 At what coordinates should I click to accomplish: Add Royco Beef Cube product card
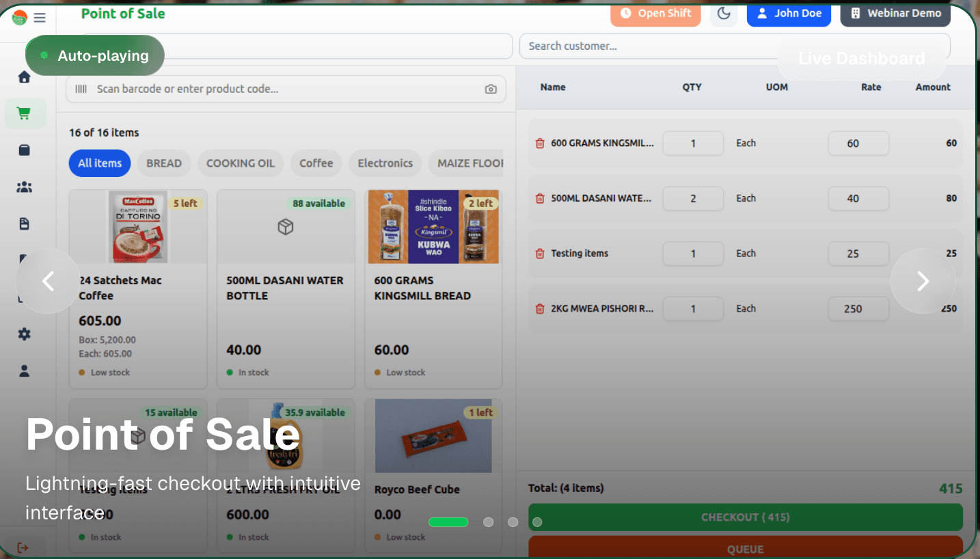pyautogui.click(x=433, y=476)
